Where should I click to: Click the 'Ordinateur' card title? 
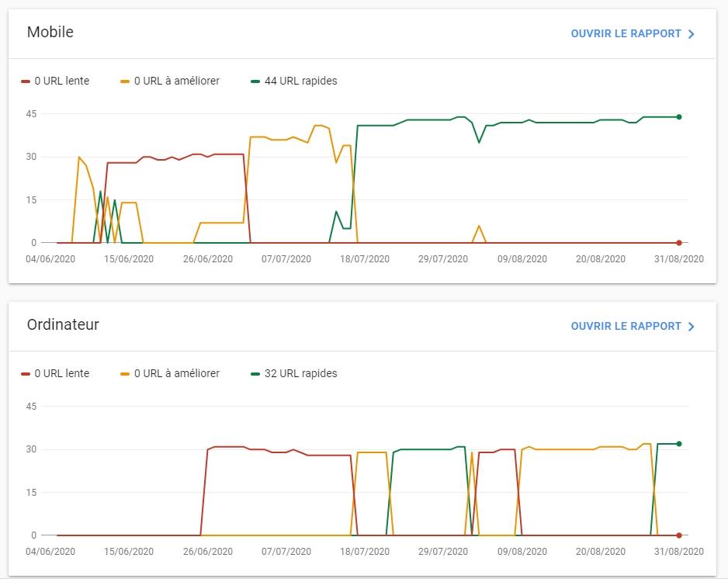pos(63,325)
